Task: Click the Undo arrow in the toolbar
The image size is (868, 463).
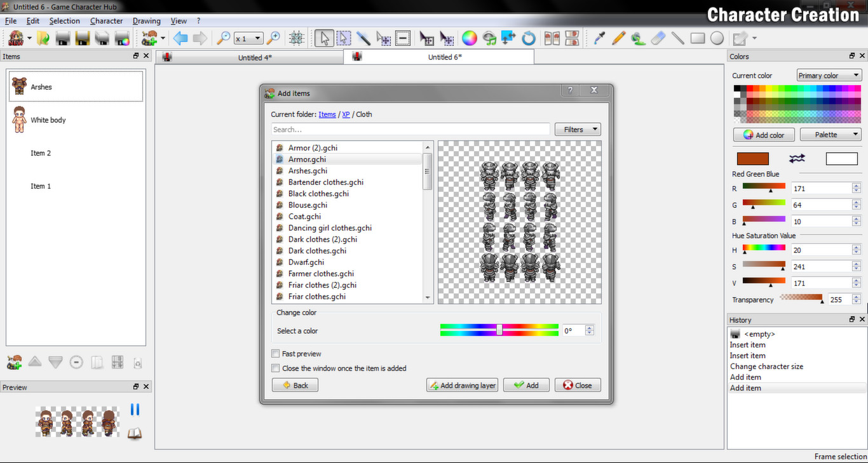Action: (x=180, y=38)
